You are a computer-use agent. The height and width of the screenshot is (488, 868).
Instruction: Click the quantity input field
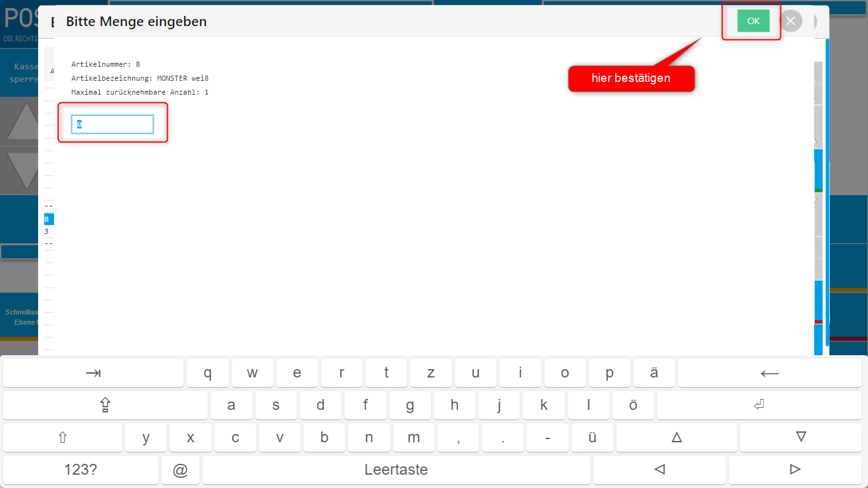[x=112, y=125]
